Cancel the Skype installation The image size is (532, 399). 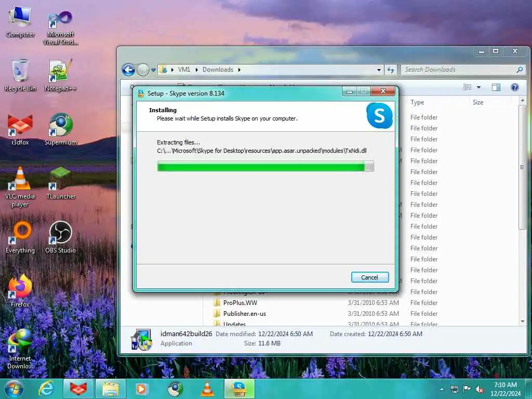pos(370,277)
